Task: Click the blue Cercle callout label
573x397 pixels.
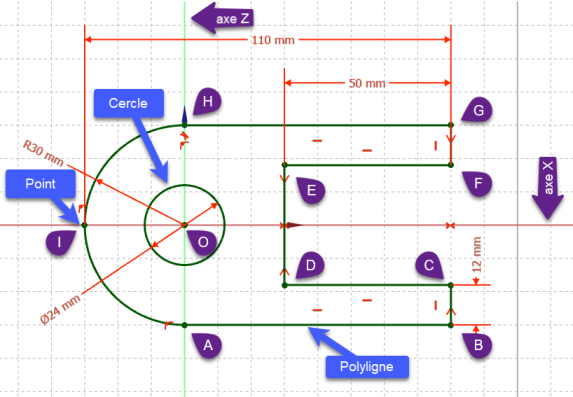Action: pos(129,103)
